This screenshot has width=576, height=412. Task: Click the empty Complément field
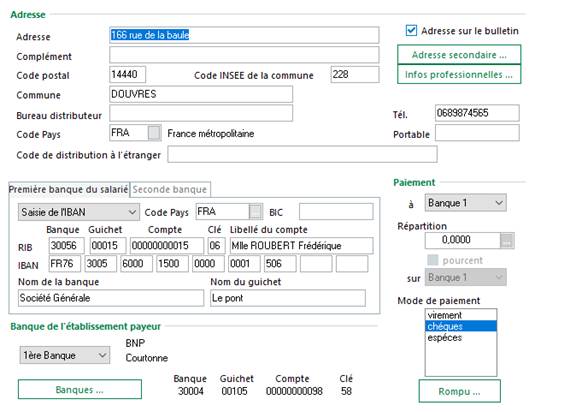pyautogui.click(x=244, y=55)
